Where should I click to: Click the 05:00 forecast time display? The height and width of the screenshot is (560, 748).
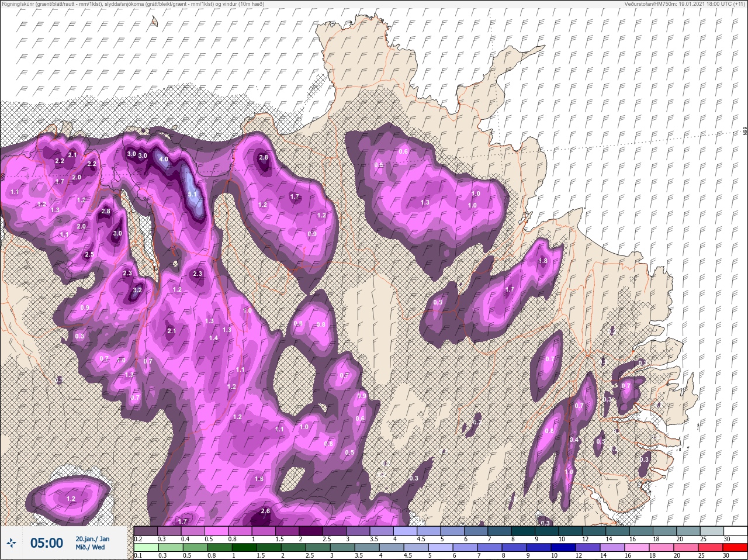(x=46, y=543)
